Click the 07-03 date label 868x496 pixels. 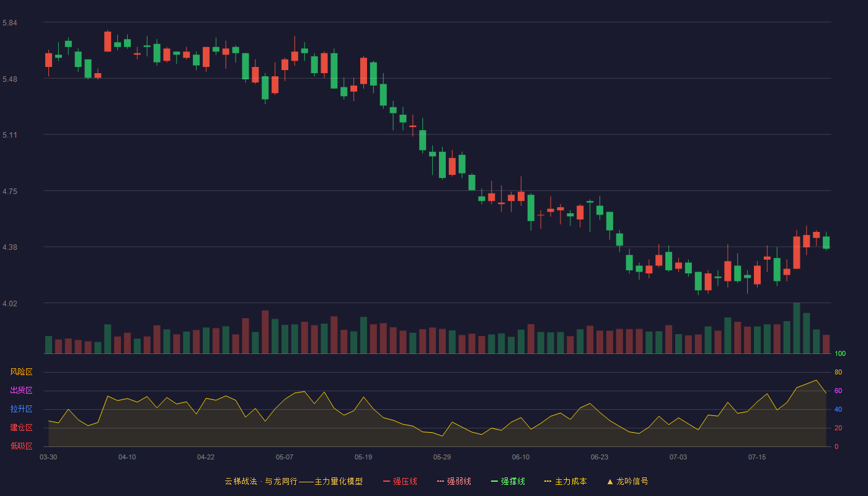coord(678,457)
